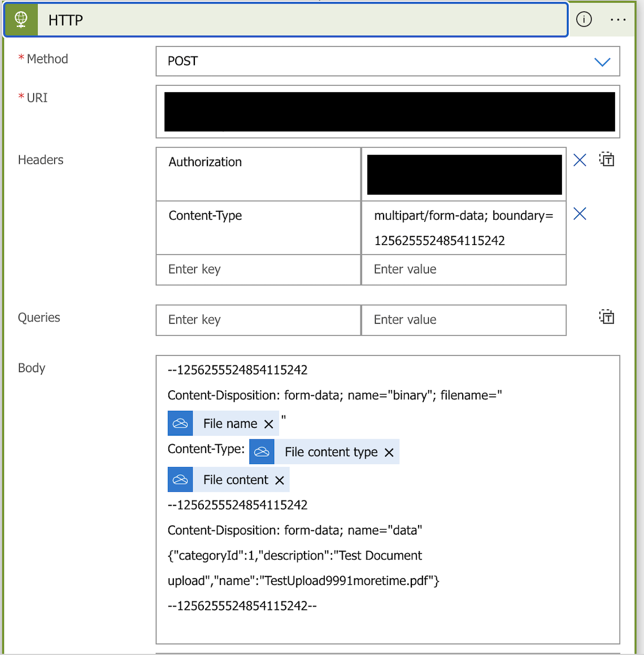Viewport: 644px width, 655px height.
Task: Click the multipart/form-data header value
Action: pos(464,228)
